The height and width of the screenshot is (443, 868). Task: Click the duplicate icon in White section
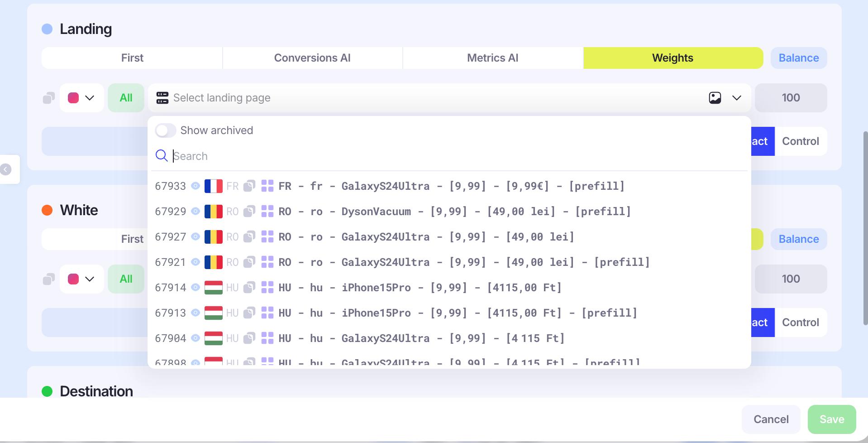(49, 279)
